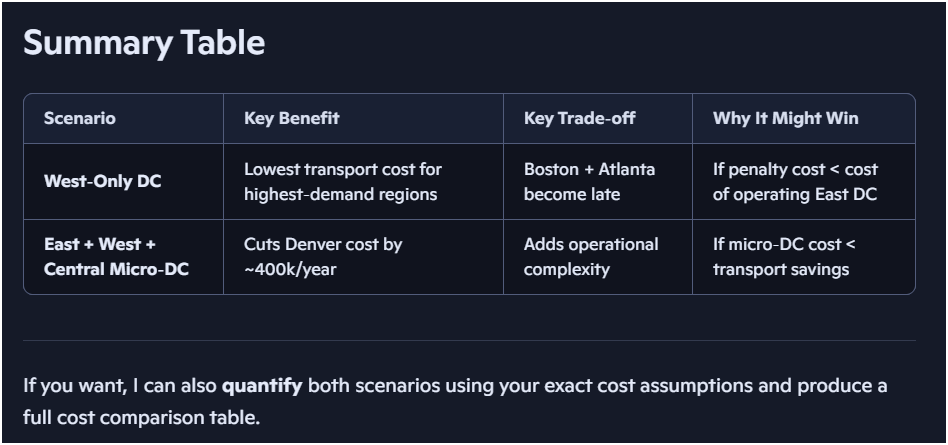Click the ~400k/year text

291,270
